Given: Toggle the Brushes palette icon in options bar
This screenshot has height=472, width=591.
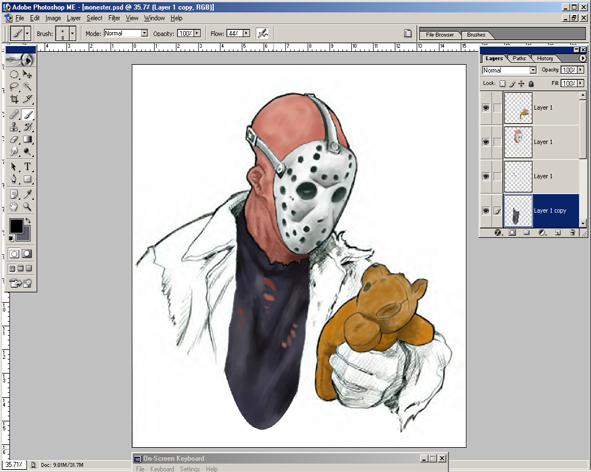Looking at the screenshot, I should [x=407, y=34].
